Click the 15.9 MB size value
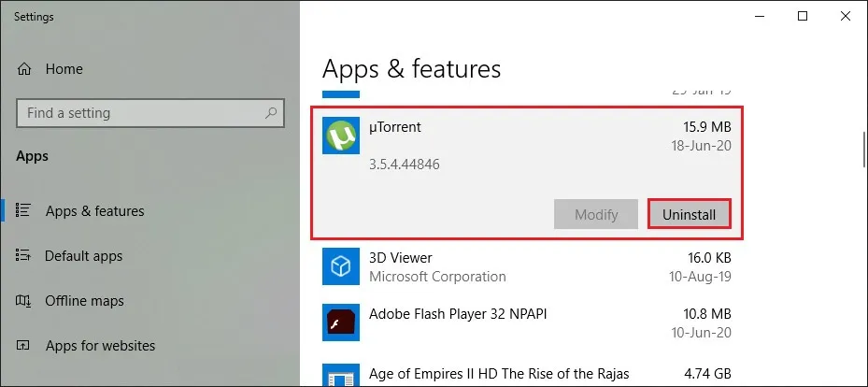The height and width of the screenshot is (387, 868). [x=707, y=127]
